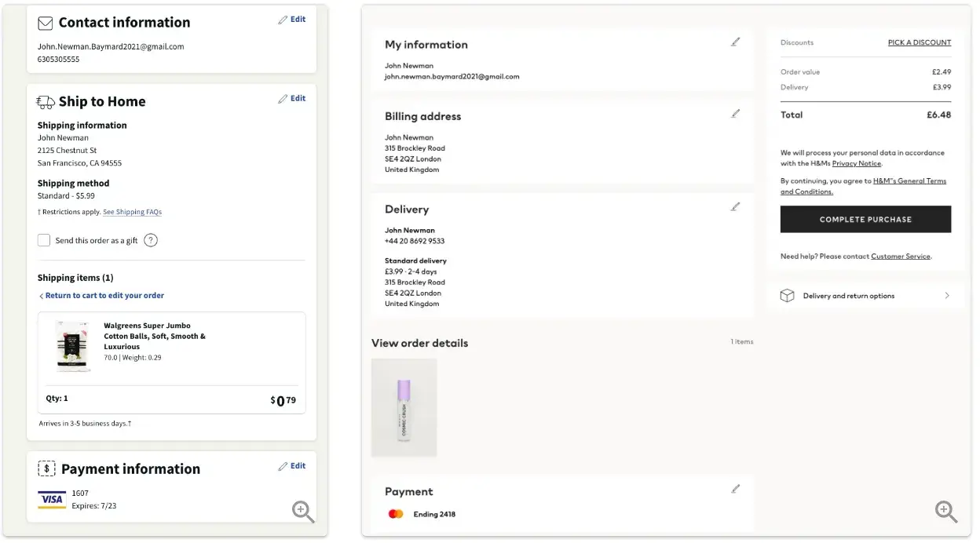This screenshot has height=543, width=980.
Task: Click pencil icon to edit My information
Action: pos(735,42)
